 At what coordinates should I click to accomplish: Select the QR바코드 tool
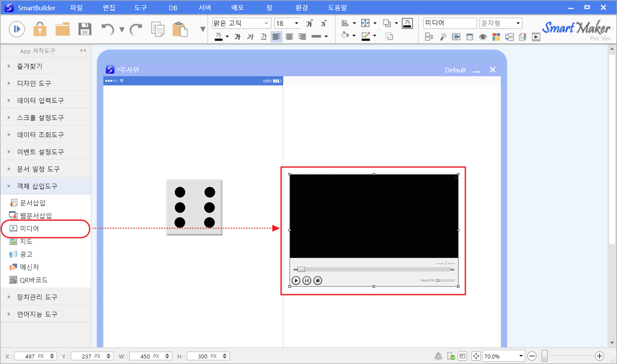click(x=29, y=280)
